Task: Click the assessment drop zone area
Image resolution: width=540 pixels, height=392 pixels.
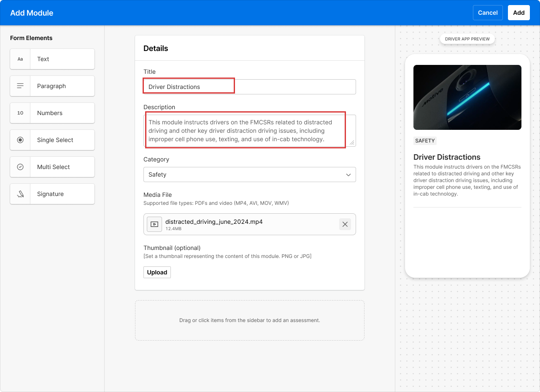Action: tap(249, 320)
